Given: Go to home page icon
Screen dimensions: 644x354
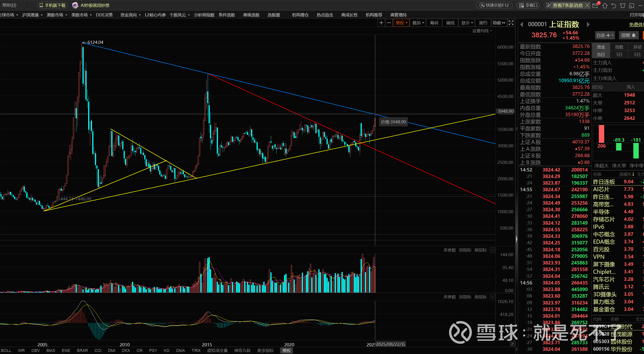Looking at the screenshot, I should coord(605,5).
